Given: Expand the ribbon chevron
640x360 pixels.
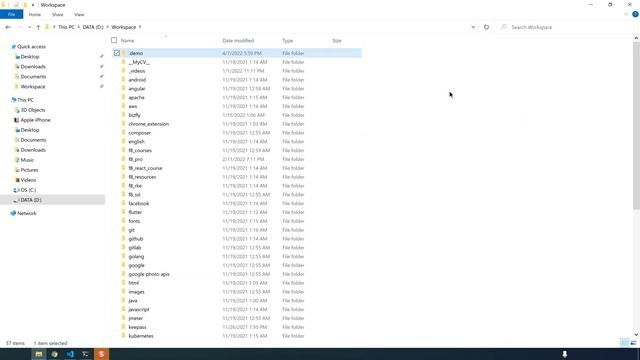Looking at the screenshot, I should tap(626, 14).
